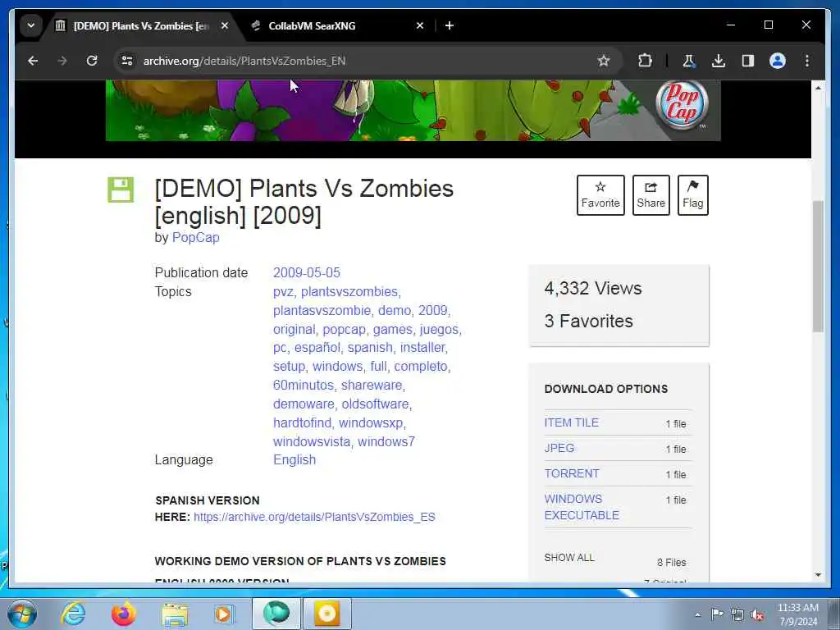This screenshot has height=630, width=840.
Task: Open the PopCap creator link
Action: point(195,237)
